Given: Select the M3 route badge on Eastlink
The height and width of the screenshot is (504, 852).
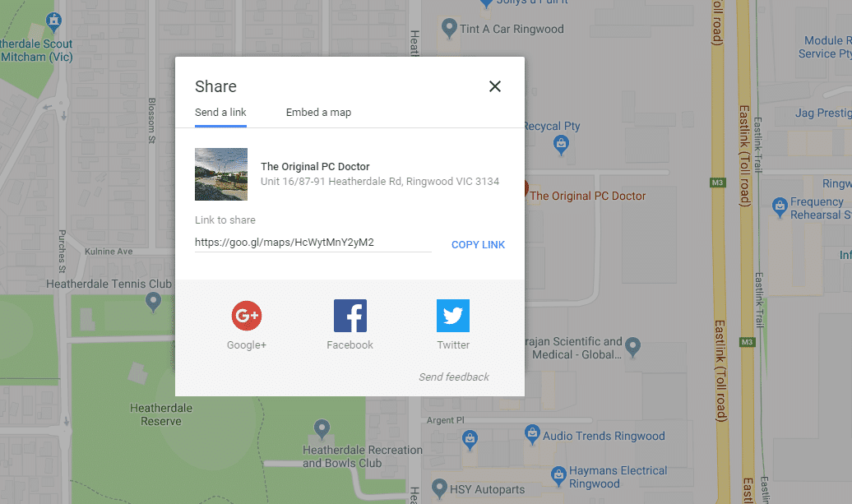Looking at the screenshot, I should tap(718, 182).
